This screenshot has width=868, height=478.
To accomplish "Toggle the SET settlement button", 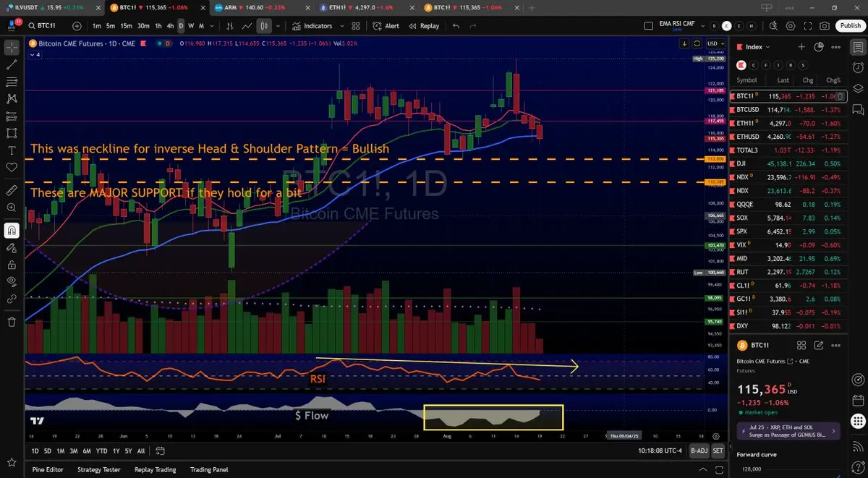I will click(718, 451).
